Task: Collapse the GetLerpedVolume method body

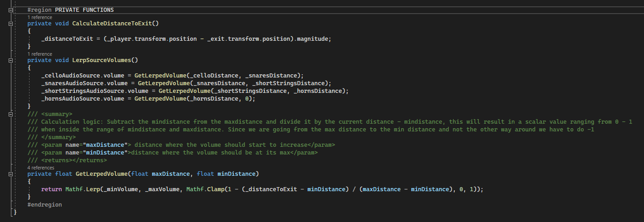Action: [11, 174]
